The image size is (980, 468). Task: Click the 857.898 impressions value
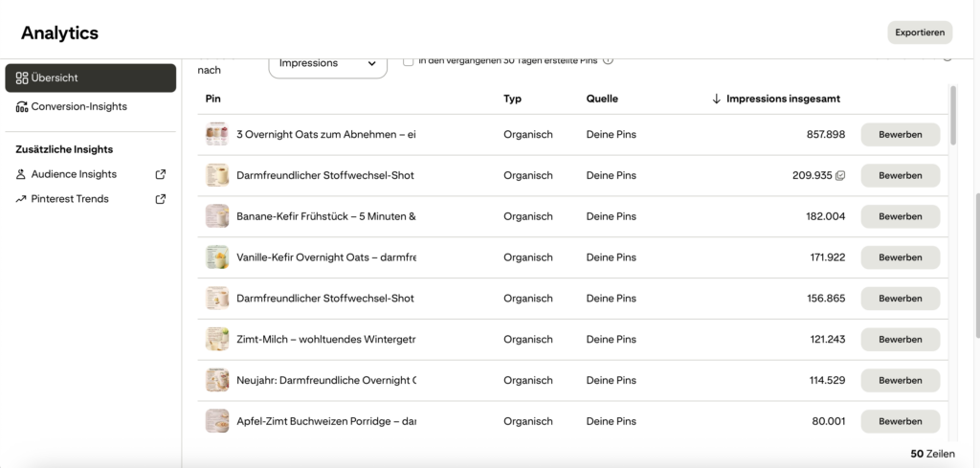[x=826, y=134]
